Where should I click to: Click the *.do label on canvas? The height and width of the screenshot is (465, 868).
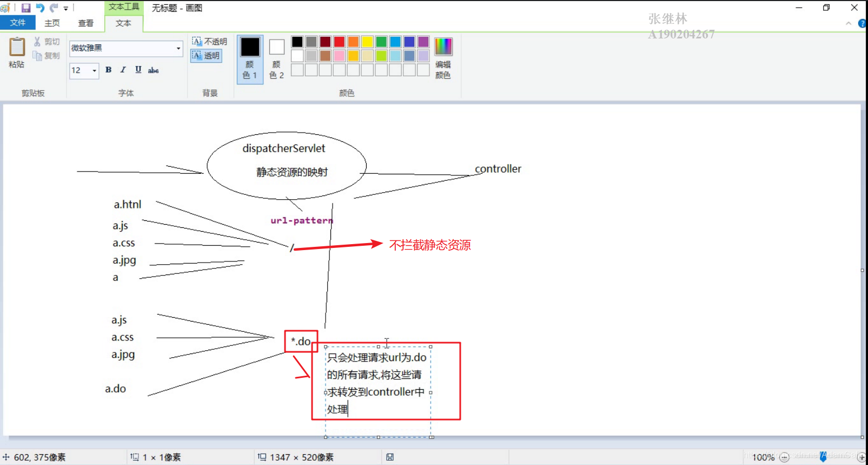(x=301, y=342)
